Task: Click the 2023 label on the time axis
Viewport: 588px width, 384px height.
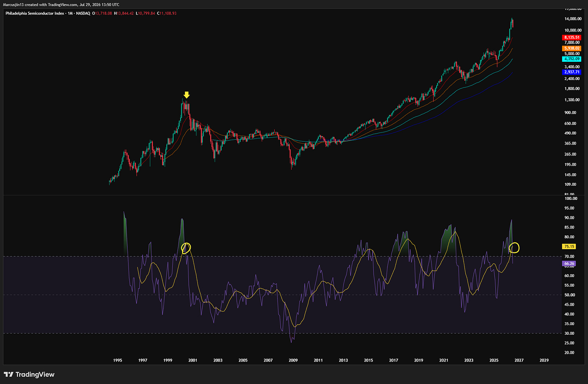Action: 468,360
